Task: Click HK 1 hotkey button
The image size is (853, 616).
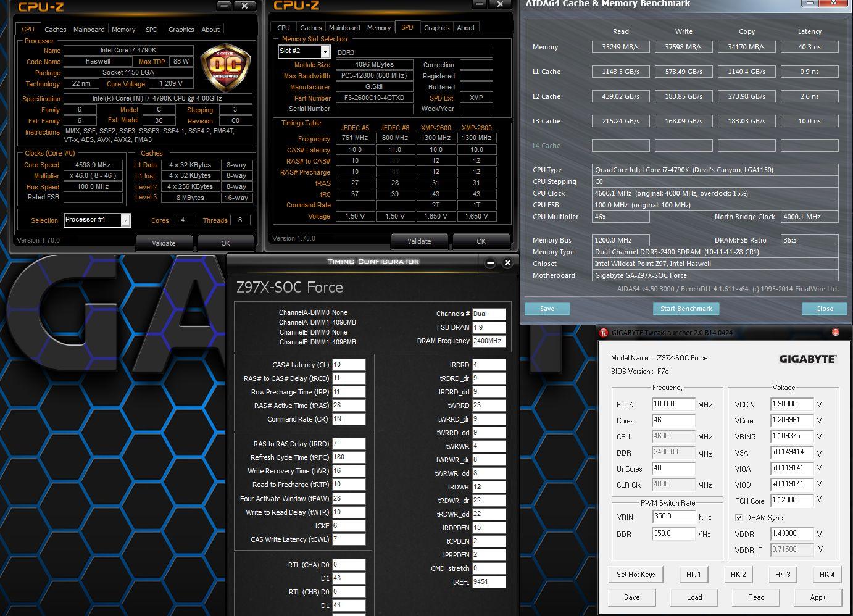Action: pyautogui.click(x=694, y=574)
